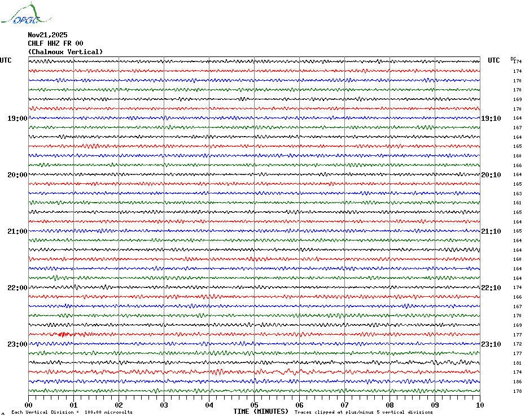Viewport: 525px width, 420px height.
Task: Click the blue trace on the 19:00 row
Action: [254, 118]
